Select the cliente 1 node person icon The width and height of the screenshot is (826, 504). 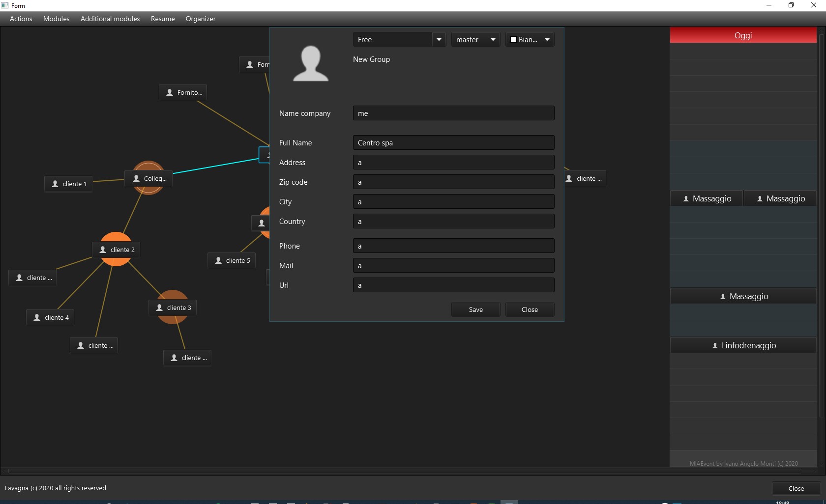(x=55, y=184)
